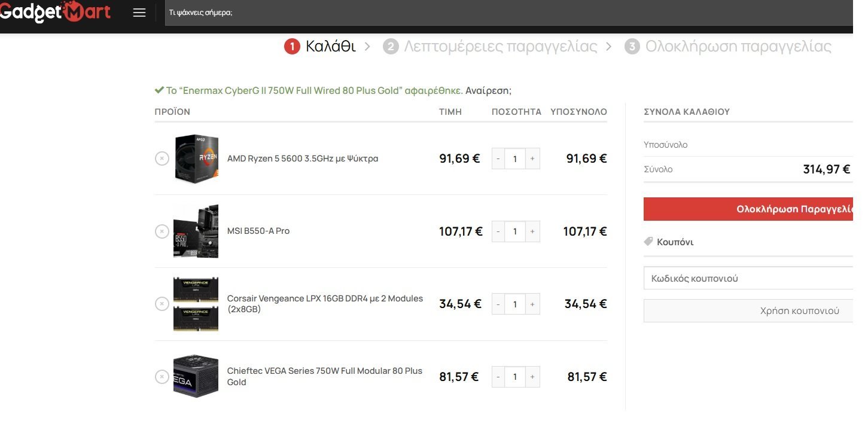Image resolution: width=868 pixels, height=442 pixels.
Task: Click the 'Χρήση κουπονιού' button
Action: click(748, 310)
